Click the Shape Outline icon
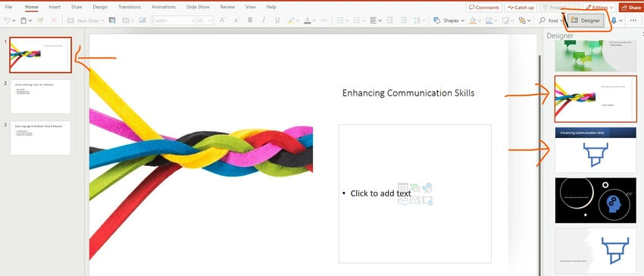The image size is (644, 276). coord(489,20)
